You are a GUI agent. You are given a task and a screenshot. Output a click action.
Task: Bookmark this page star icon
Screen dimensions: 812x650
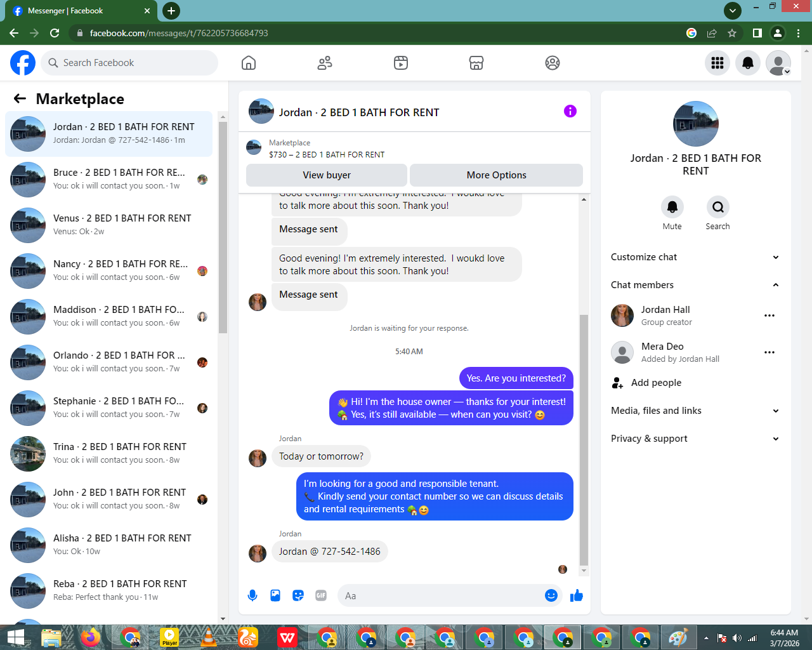coord(732,33)
